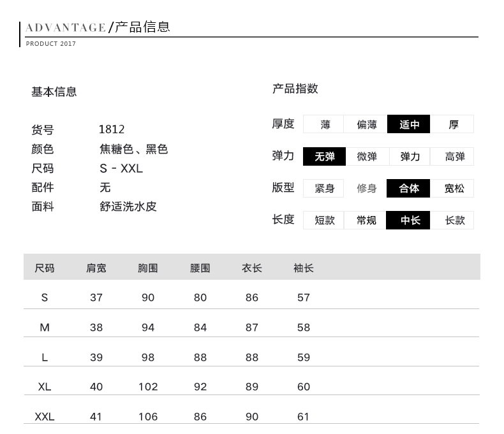The image size is (504, 434).
Task: Choose the greyed 修身 fit option
Action: (366, 188)
